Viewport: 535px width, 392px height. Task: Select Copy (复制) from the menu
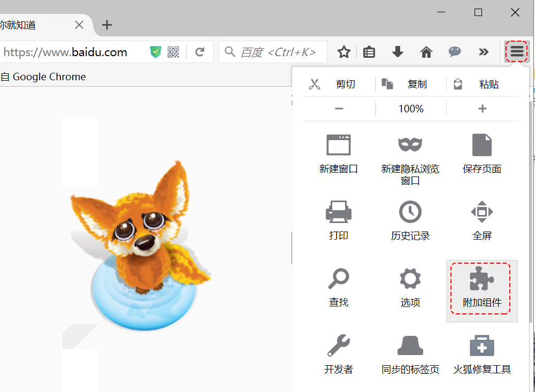pos(417,84)
